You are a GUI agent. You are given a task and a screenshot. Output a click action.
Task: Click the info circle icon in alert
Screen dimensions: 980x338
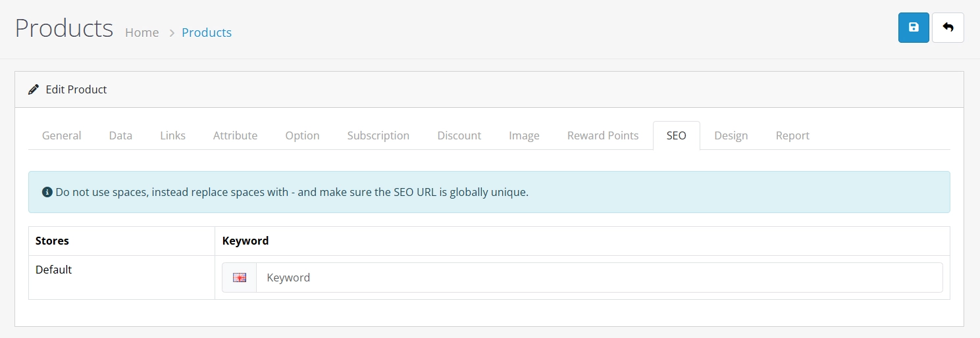coord(47,193)
